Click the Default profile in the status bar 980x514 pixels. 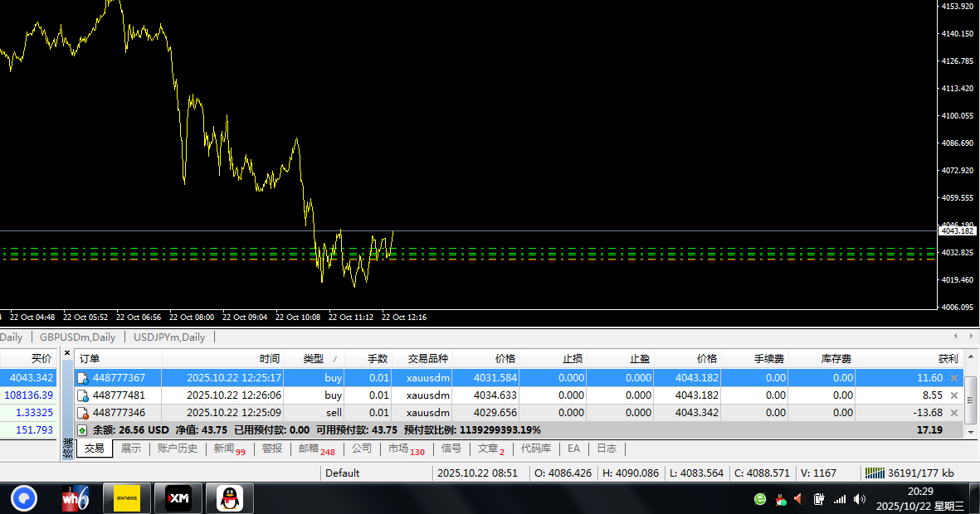tap(342, 473)
